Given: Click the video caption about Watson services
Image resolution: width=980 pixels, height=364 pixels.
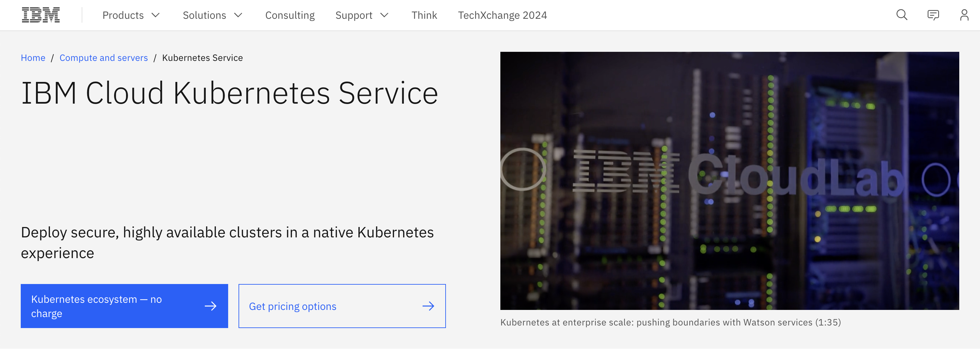Looking at the screenshot, I should (670, 322).
